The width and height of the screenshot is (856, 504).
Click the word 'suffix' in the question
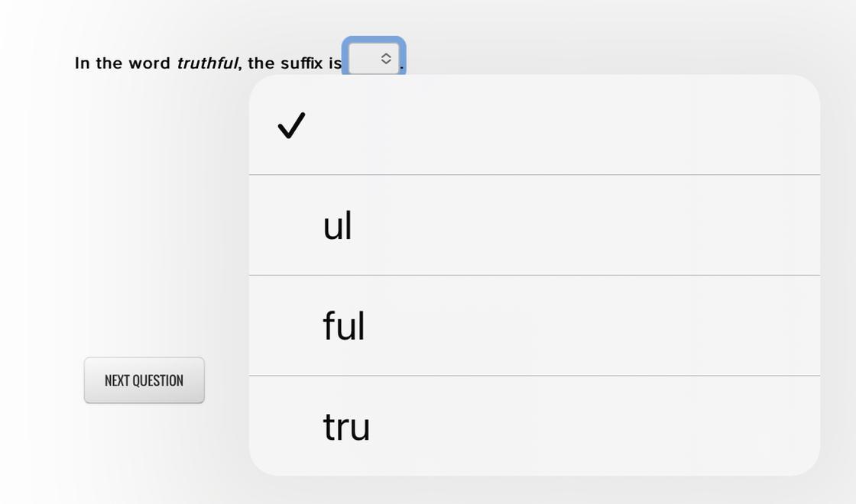302,63
